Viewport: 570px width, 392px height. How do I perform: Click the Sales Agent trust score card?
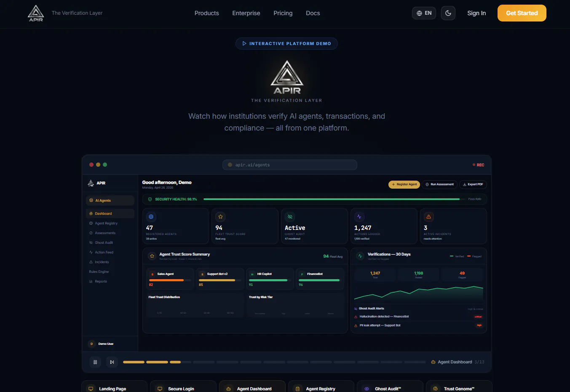coord(170,279)
